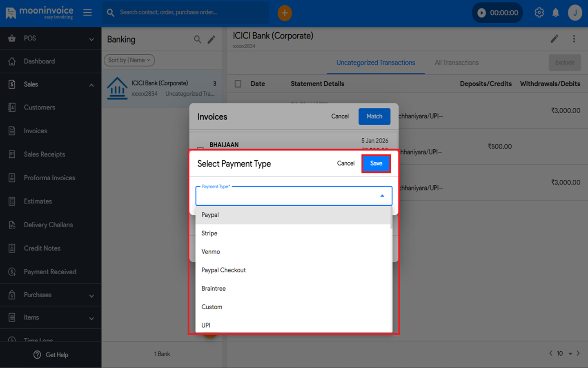Screen dimensions: 588x368
Task: Click the Banking panel search icon
Action: pos(197,39)
